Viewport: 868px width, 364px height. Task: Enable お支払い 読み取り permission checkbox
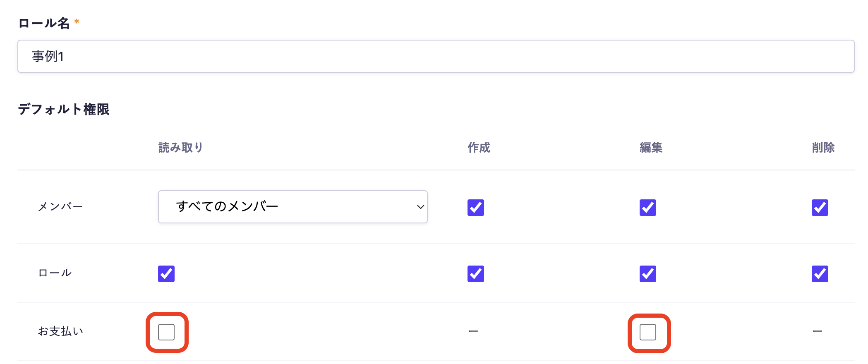tap(166, 332)
